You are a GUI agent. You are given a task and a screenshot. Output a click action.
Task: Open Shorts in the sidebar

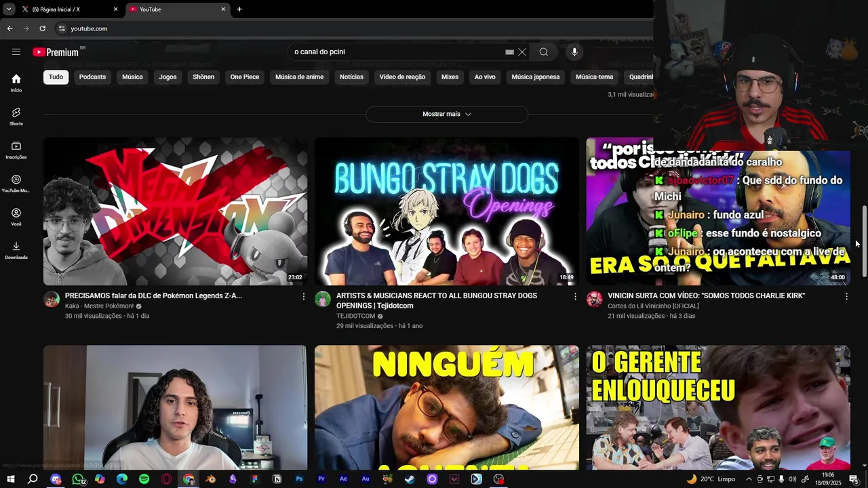(x=16, y=116)
